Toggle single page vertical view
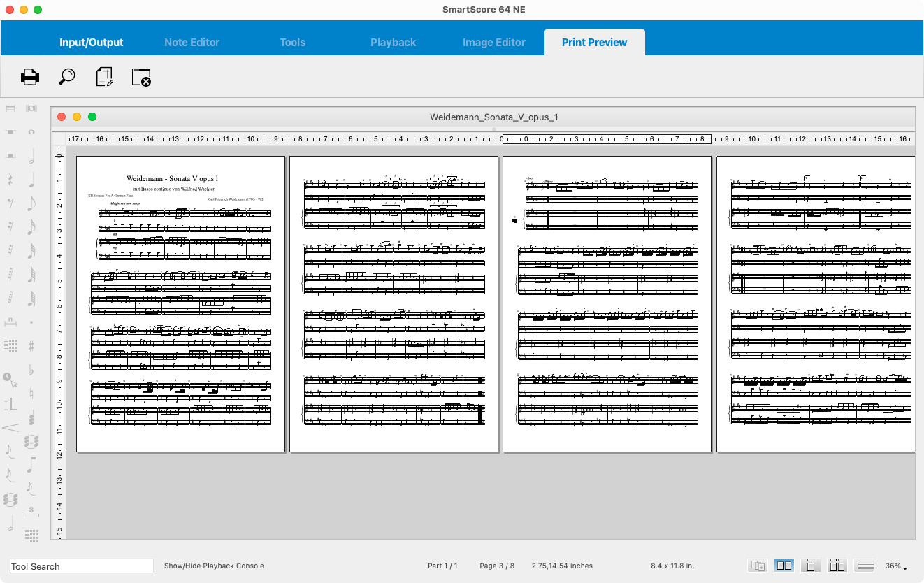Viewport: 924px width, 583px height. 811,566
